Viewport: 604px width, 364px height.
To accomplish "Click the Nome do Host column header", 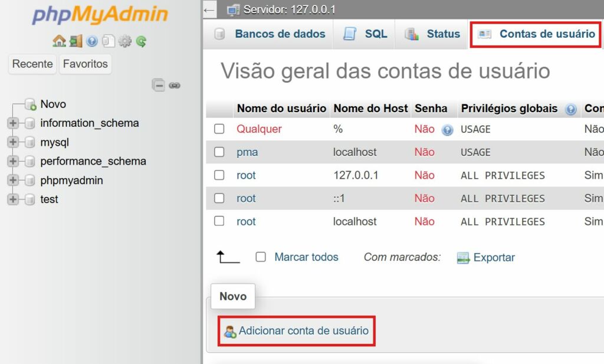I will coord(370,109).
